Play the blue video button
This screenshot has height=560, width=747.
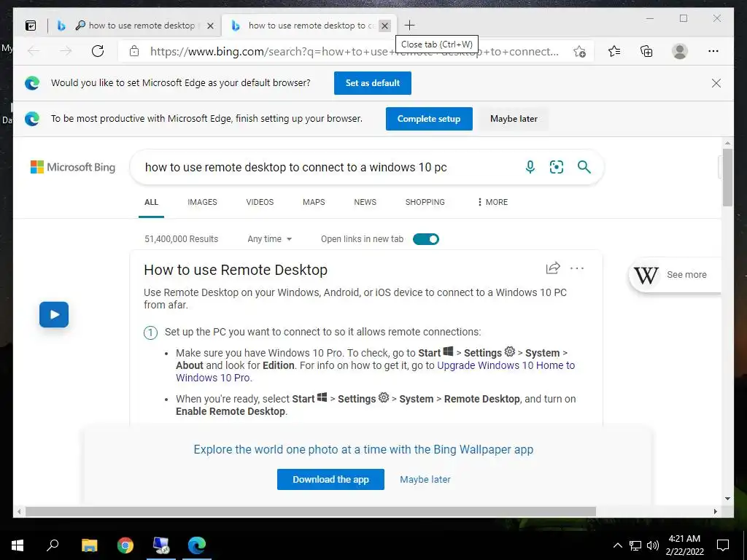click(54, 314)
